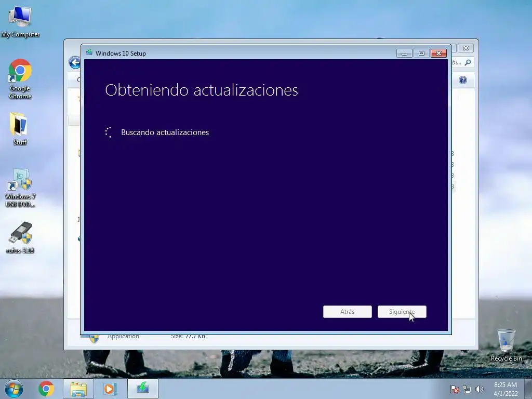532x399 pixels.
Task: Minimize the Windows 10 Setup window
Action: pyautogui.click(x=404, y=54)
